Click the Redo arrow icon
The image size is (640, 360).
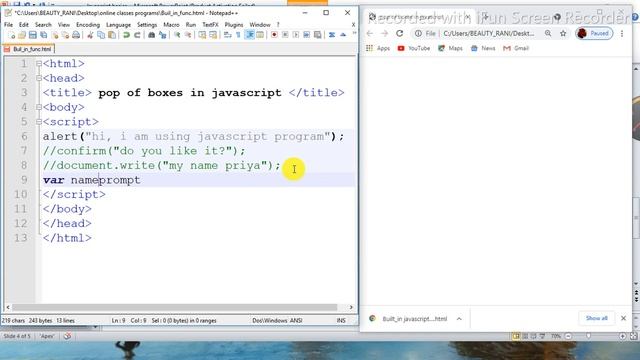point(137,35)
